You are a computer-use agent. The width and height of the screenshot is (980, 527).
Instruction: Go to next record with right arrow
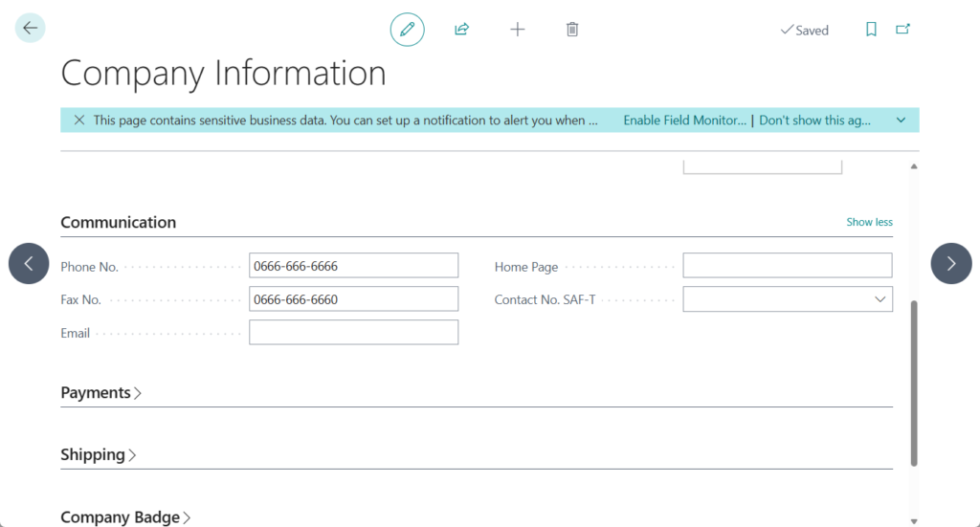pyautogui.click(x=950, y=263)
